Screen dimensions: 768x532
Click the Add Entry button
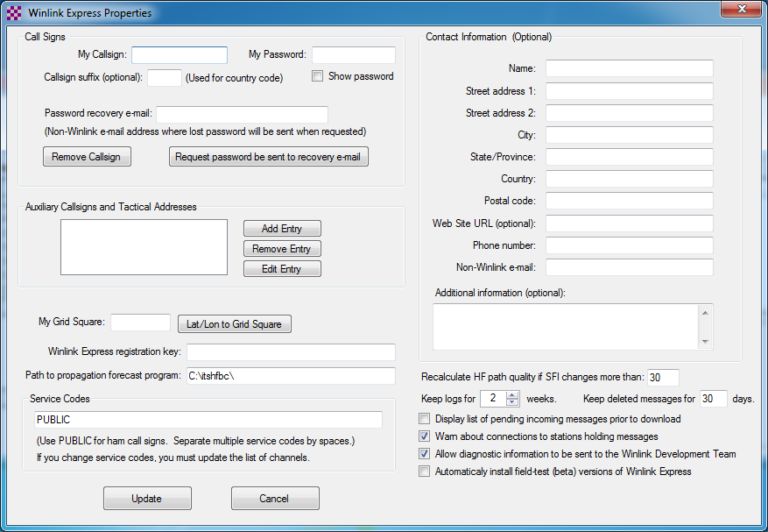coord(282,228)
